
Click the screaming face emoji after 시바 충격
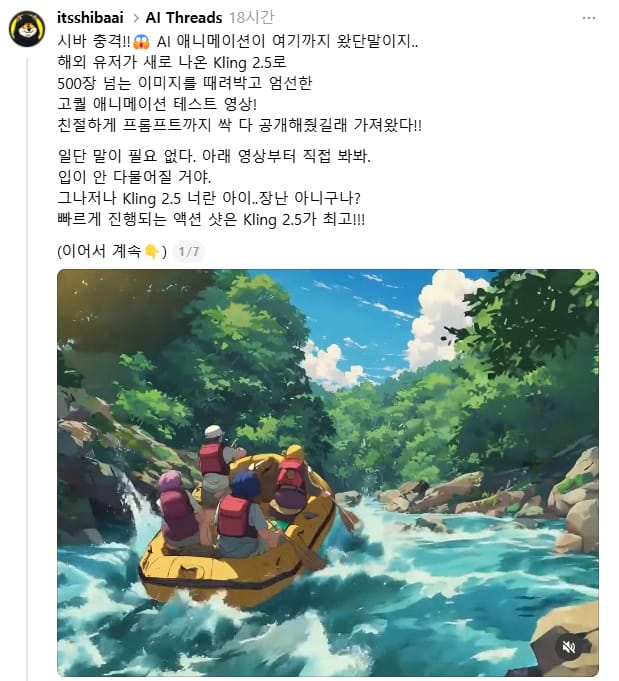coord(142,42)
